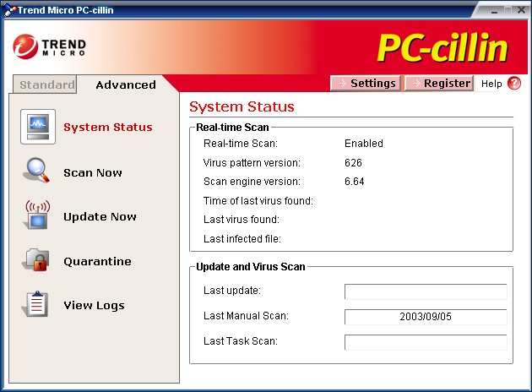532x392 pixels.
Task: Click the 'Last Manual Scan:' label
Action: coord(246,316)
